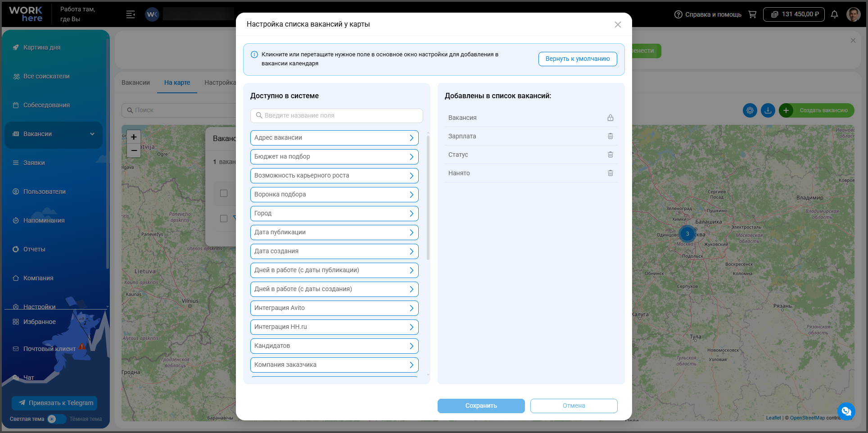
Task: Click the Отмена button
Action: (574, 406)
